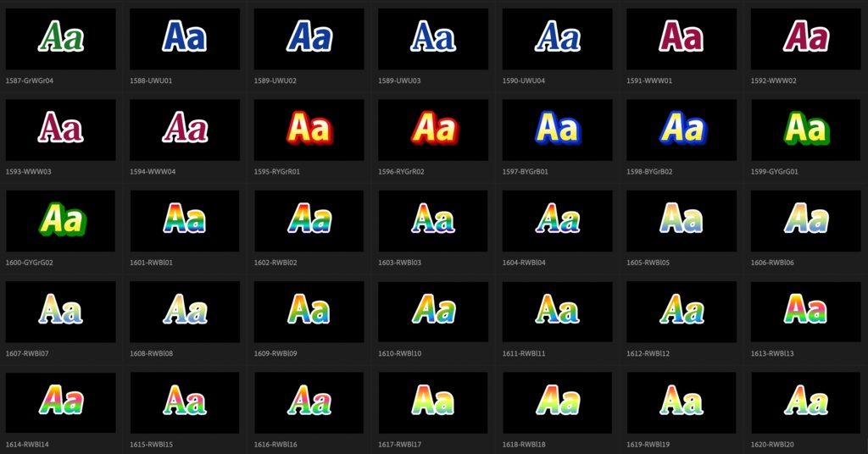Choose the 1611-RWBl11 preset thumbnail
The width and height of the screenshot is (868, 454).
tap(558, 312)
